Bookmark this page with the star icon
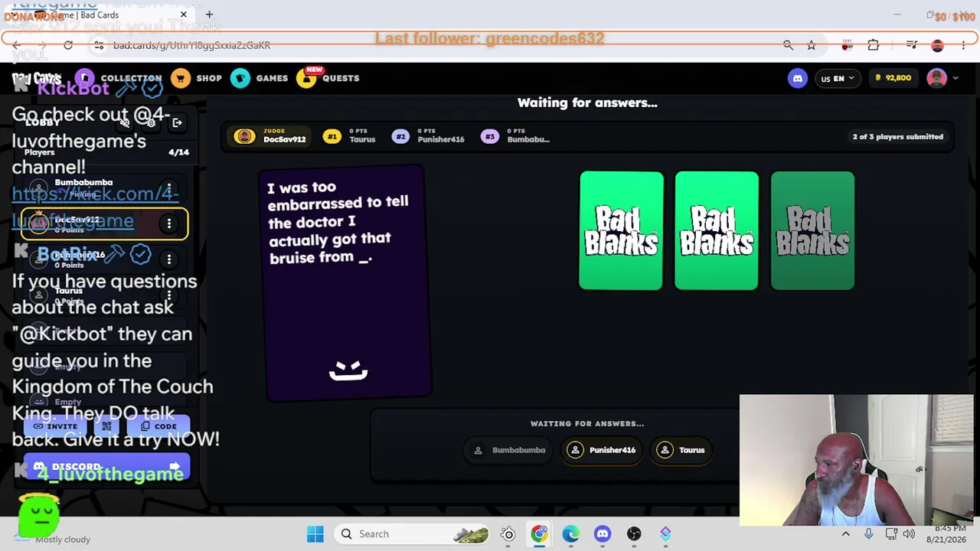This screenshot has height=551, width=980. (x=811, y=46)
